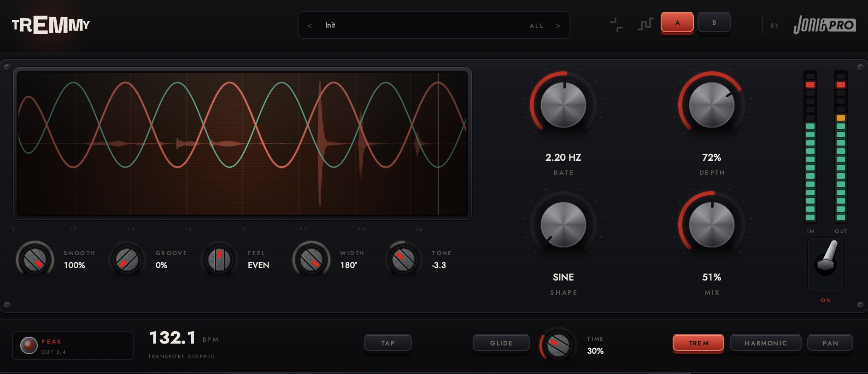Click the SINE shape value

click(x=563, y=277)
